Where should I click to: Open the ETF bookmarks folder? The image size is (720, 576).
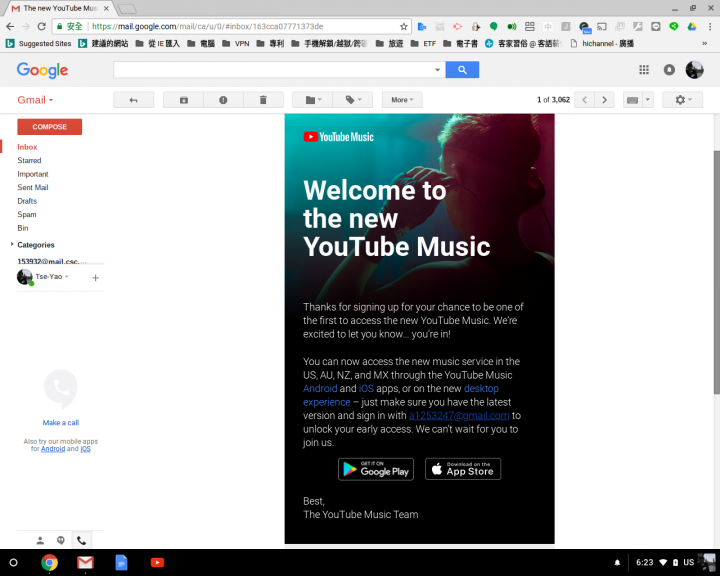(423, 44)
